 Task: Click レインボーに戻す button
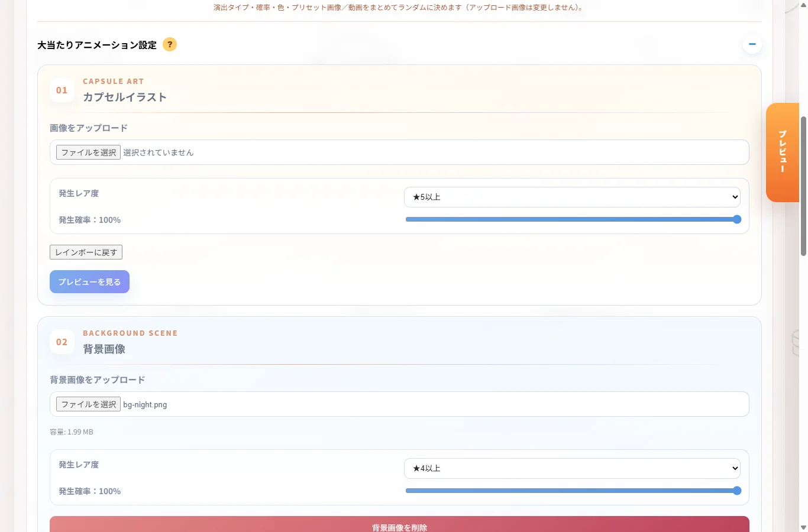tap(86, 252)
